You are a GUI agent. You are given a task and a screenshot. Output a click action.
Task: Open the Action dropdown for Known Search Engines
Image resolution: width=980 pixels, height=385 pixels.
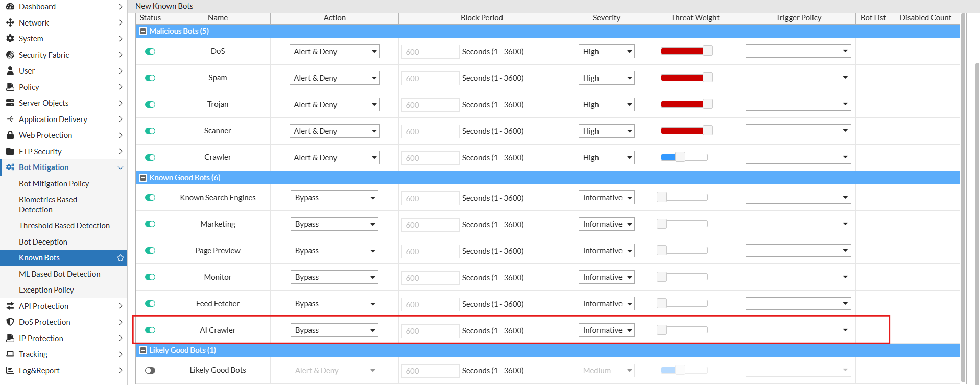[334, 198]
